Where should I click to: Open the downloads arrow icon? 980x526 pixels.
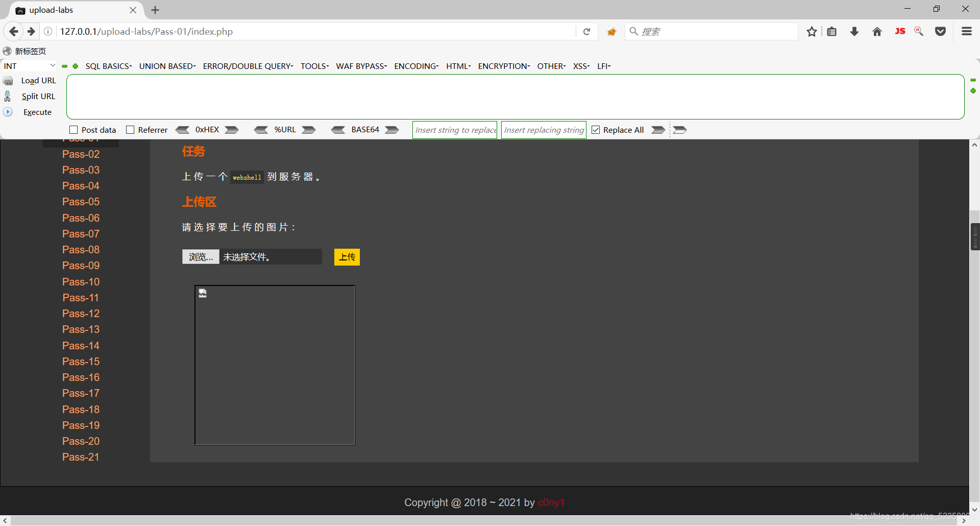point(854,32)
